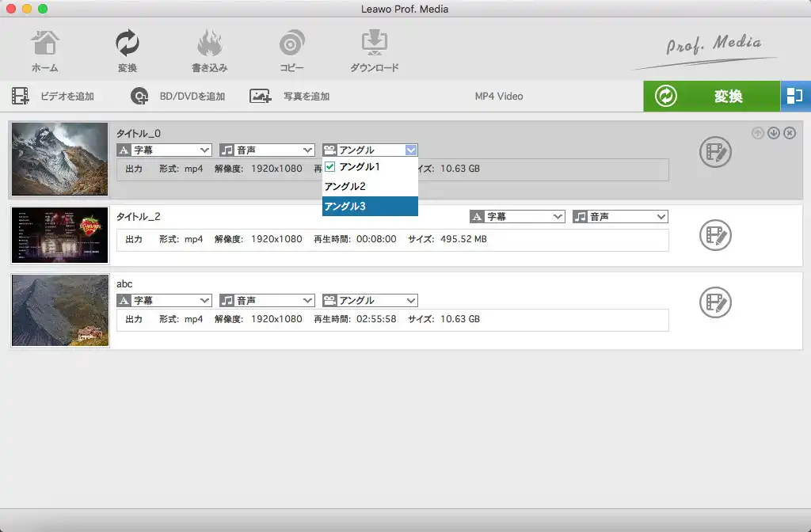The width and height of the screenshot is (811, 532).
Task: Open the edit icon for abc
Action: (715, 302)
